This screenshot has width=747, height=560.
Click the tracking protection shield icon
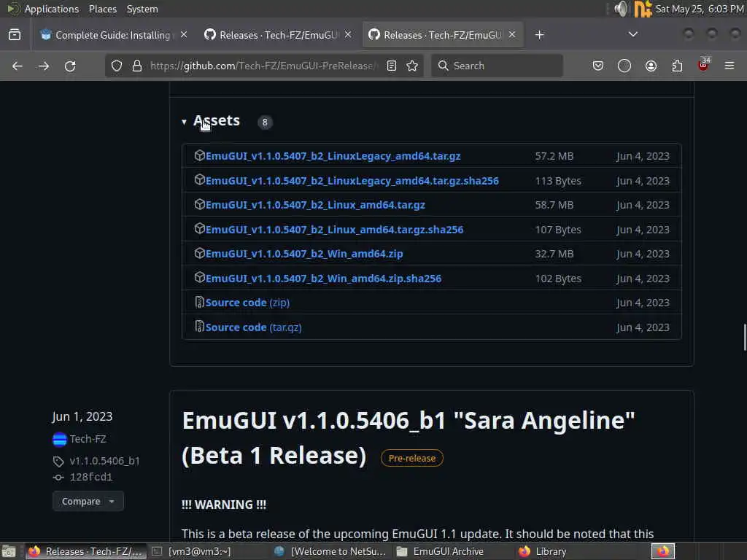point(117,66)
